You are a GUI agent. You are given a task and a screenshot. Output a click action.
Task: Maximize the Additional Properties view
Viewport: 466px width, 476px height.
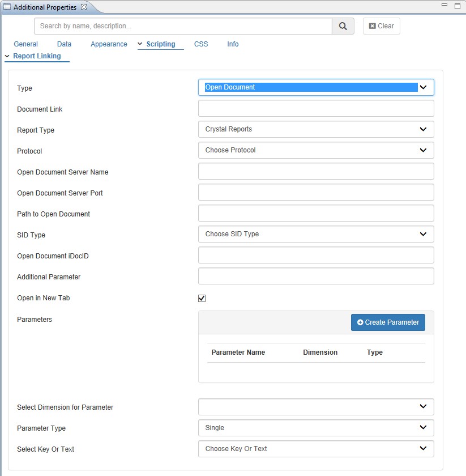click(457, 6)
